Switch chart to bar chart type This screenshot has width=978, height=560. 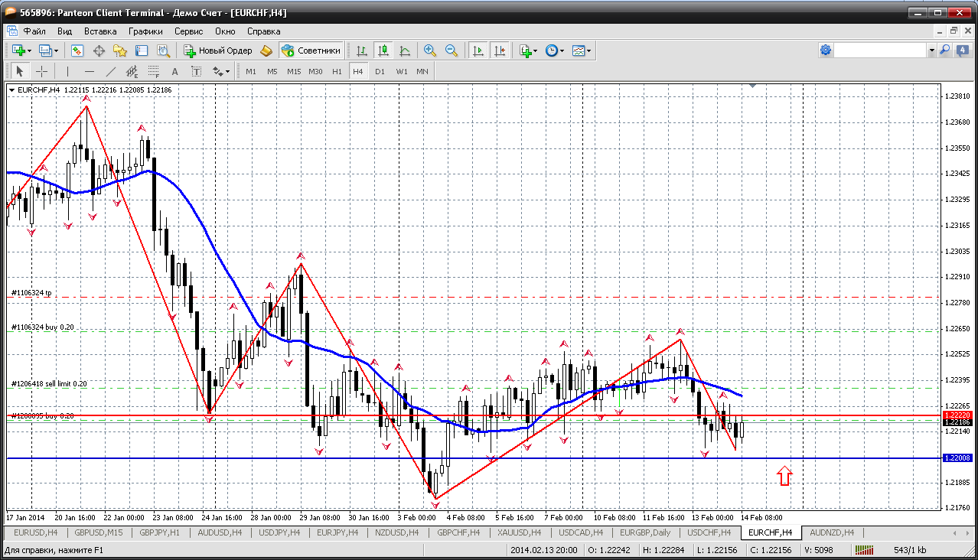[362, 50]
